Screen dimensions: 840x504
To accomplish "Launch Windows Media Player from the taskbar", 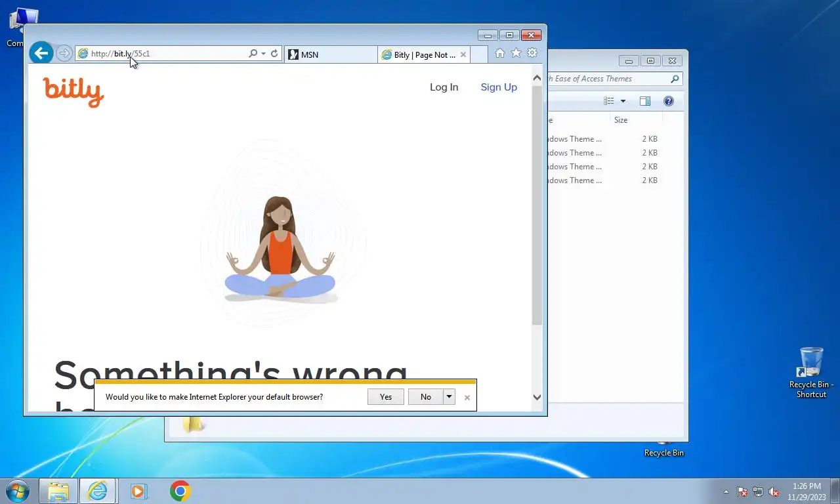I will 138,491.
